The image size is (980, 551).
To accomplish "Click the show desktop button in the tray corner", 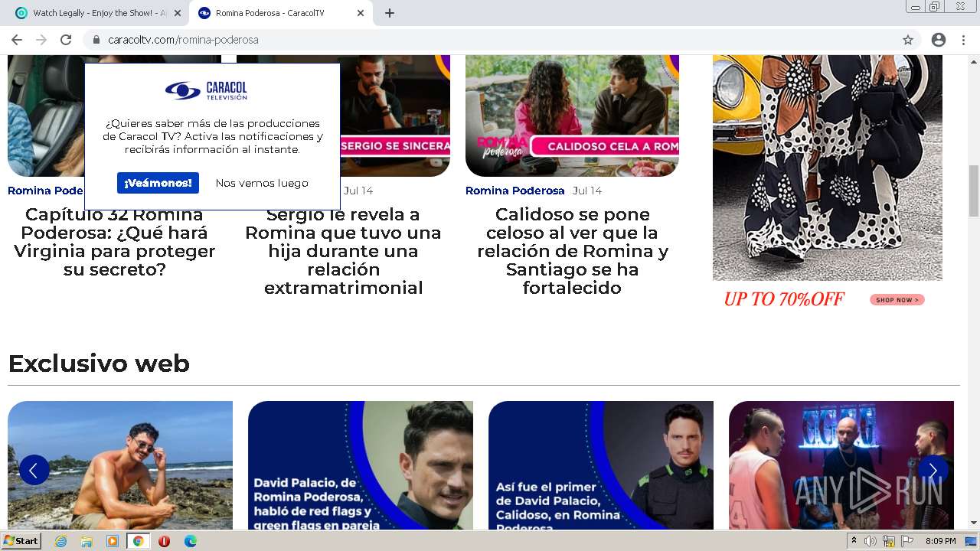I will tap(972, 541).
